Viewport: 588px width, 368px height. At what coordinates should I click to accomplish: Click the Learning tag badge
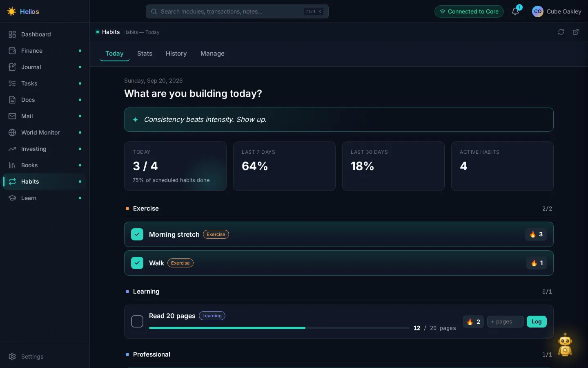[x=212, y=316]
